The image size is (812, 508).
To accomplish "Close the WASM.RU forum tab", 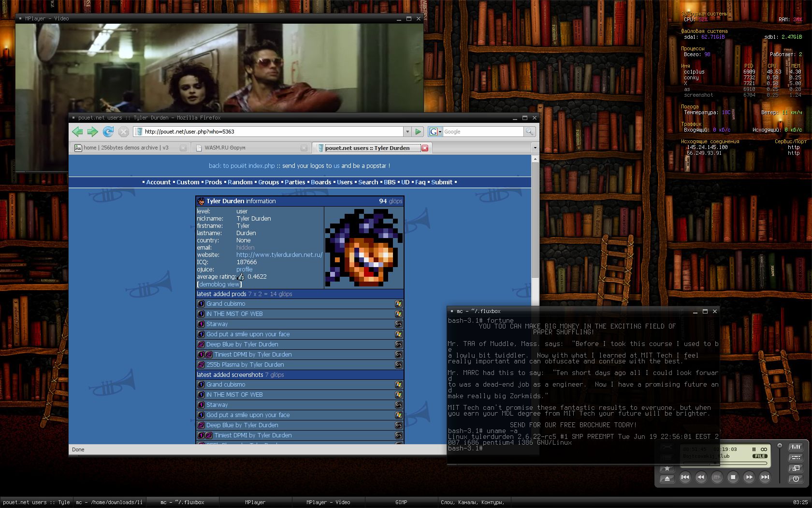I will [x=304, y=148].
